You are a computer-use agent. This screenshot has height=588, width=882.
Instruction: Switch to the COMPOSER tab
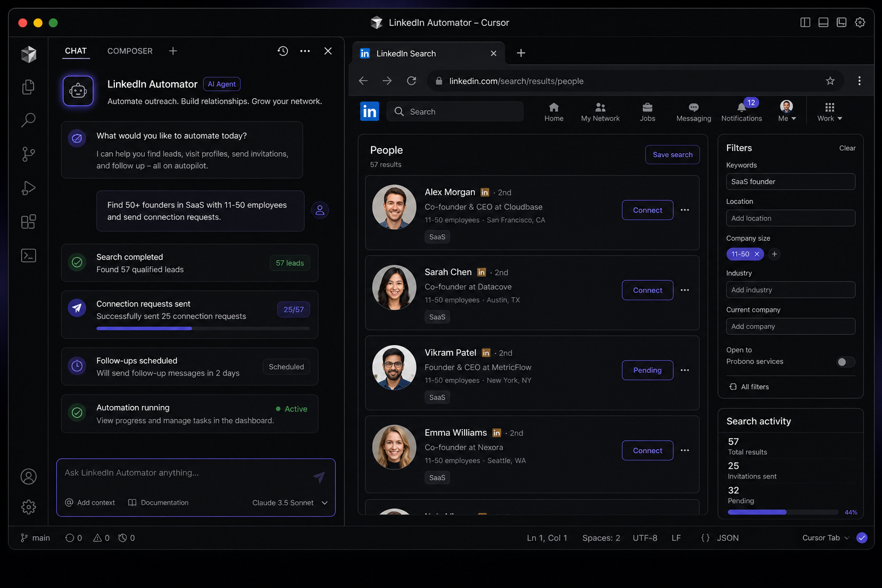[130, 51]
